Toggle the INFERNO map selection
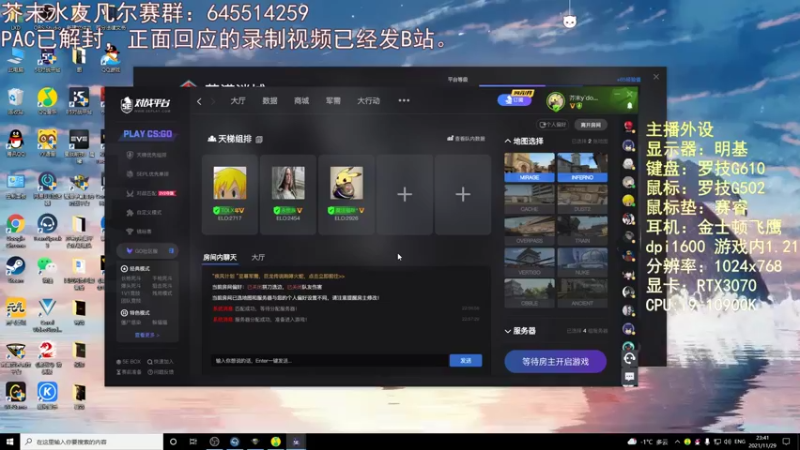Viewport: 800px width, 450px height. [582, 167]
